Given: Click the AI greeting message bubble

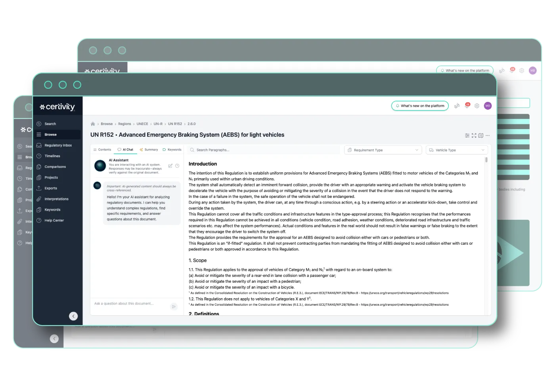Looking at the screenshot, I should pyautogui.click(x=142, y=203).
